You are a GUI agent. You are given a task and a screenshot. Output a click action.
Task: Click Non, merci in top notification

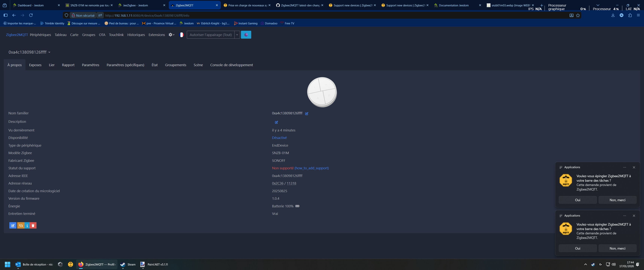[617, 200]
